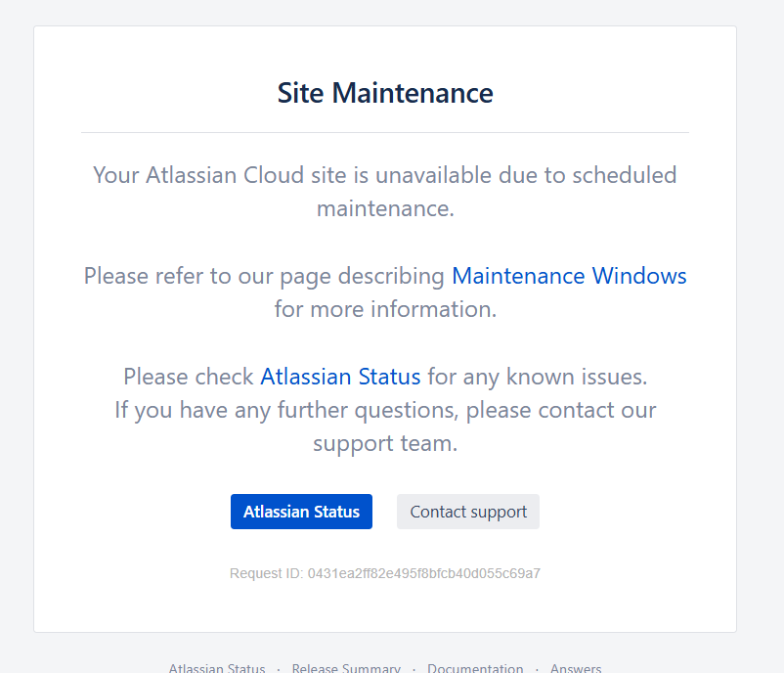
Task: Click the Site Maintenance heading
Action: [x=384, y=93]
